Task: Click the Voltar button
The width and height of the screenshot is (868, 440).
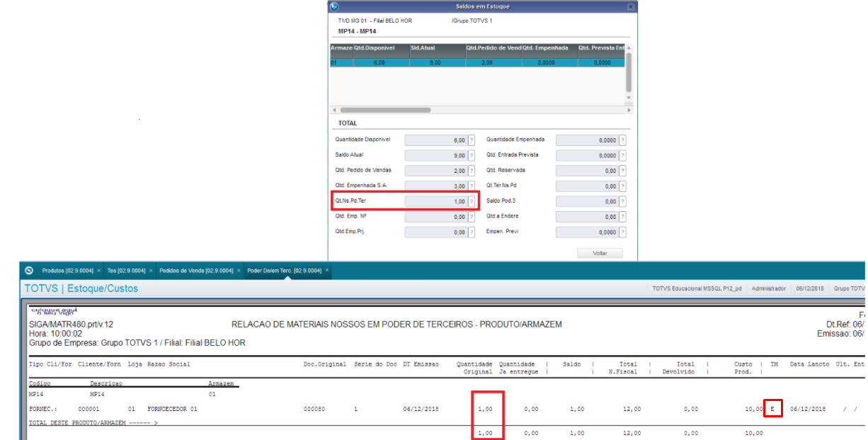Action: click(600, 253)
